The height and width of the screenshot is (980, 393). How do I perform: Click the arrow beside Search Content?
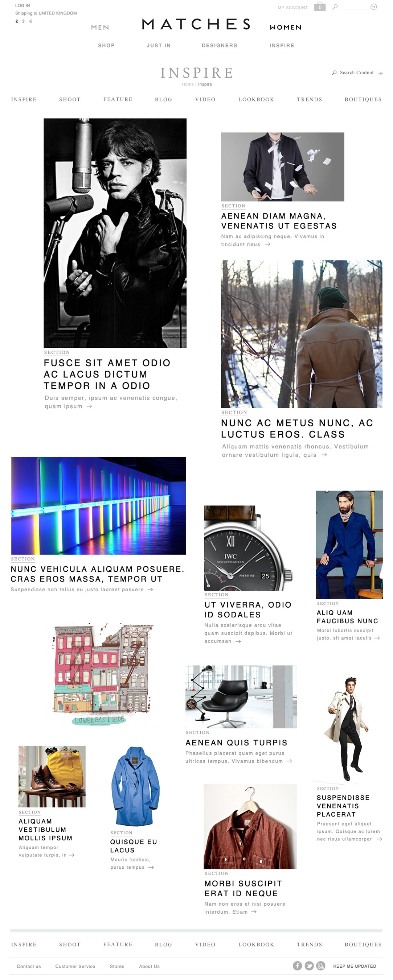tap(380, 73)
